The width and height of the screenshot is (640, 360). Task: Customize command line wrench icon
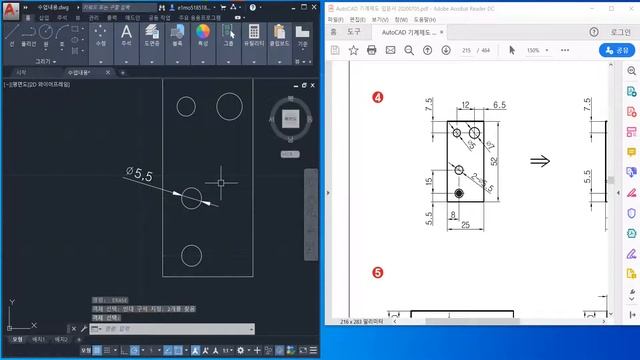(x=84, y=329)
